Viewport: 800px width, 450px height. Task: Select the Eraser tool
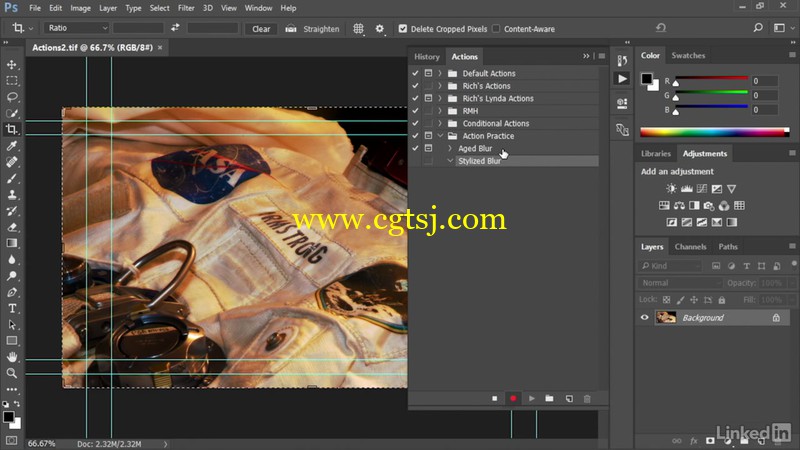pos(12,227)
